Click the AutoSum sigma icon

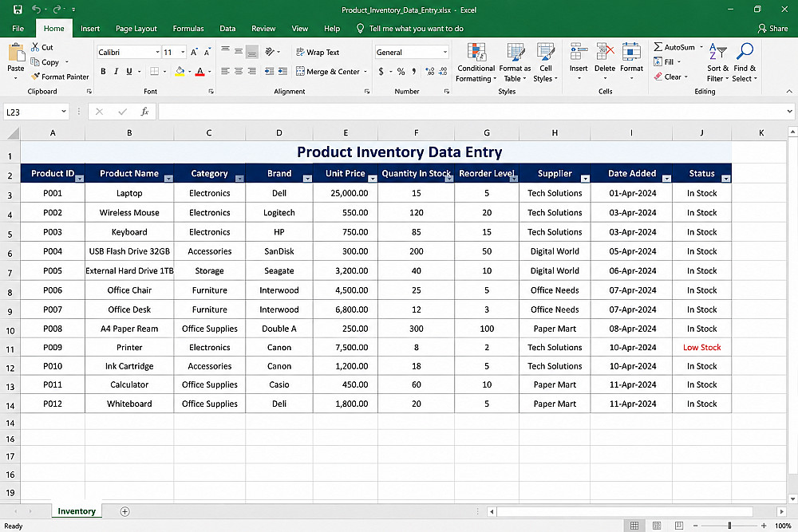658,47
